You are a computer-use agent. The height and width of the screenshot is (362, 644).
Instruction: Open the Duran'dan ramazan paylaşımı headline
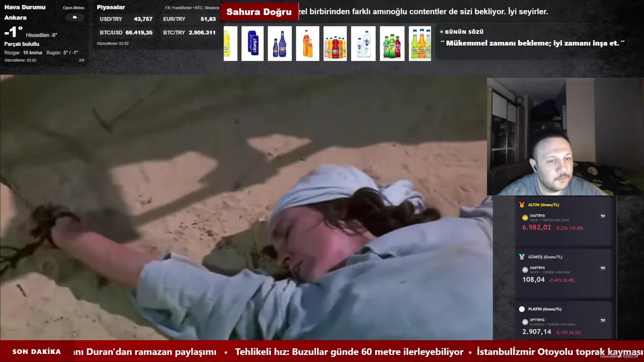coord(144,352)
